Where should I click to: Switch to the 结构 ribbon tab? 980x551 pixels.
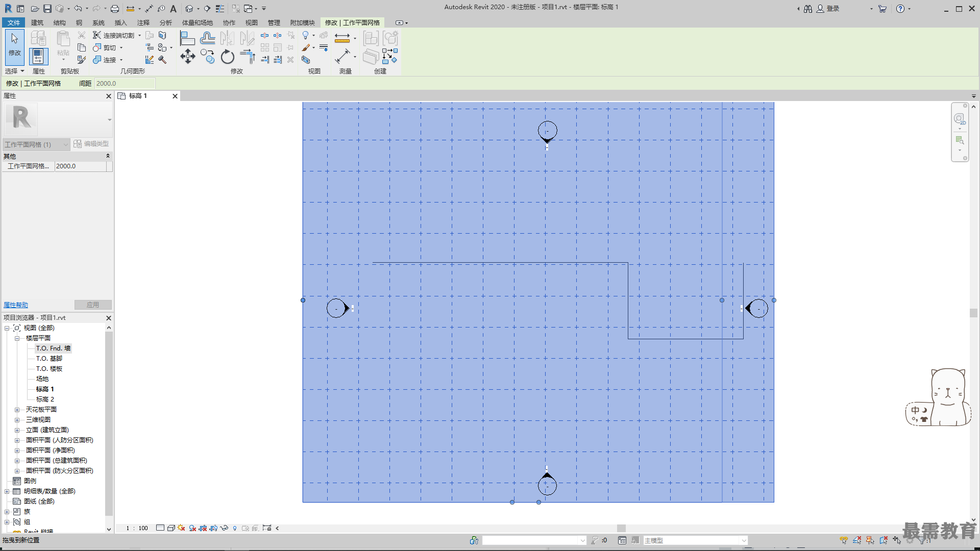click(60, 22)
